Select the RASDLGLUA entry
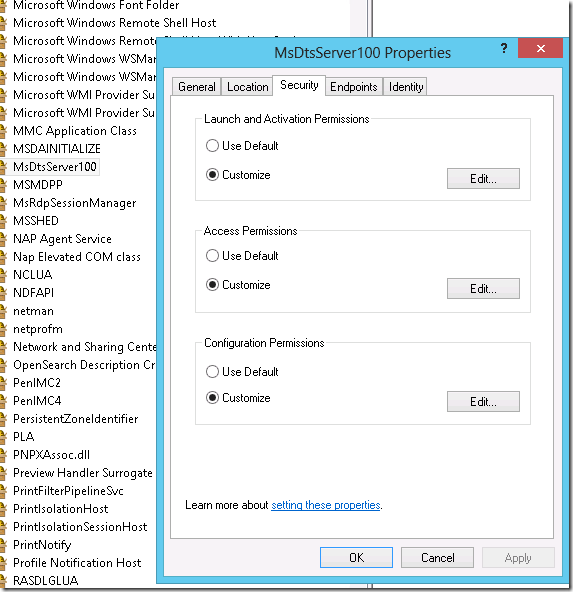 click(46, 581)
